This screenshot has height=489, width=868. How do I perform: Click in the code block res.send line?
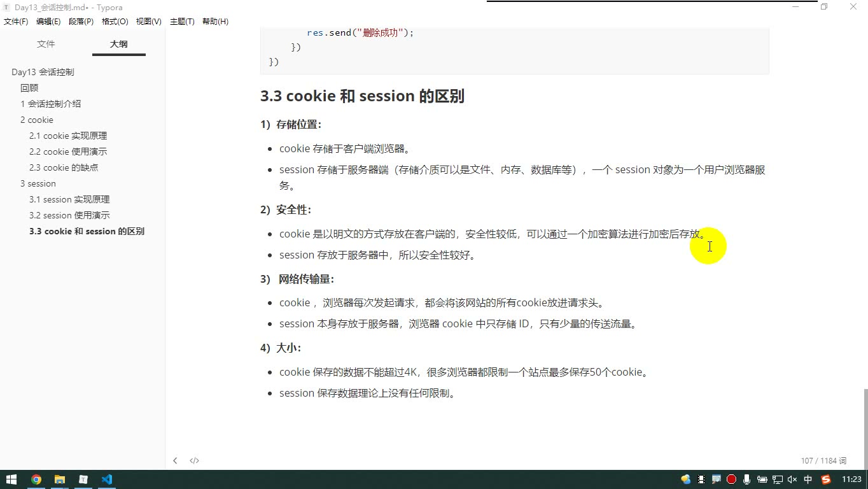click(x=360, y=32)
